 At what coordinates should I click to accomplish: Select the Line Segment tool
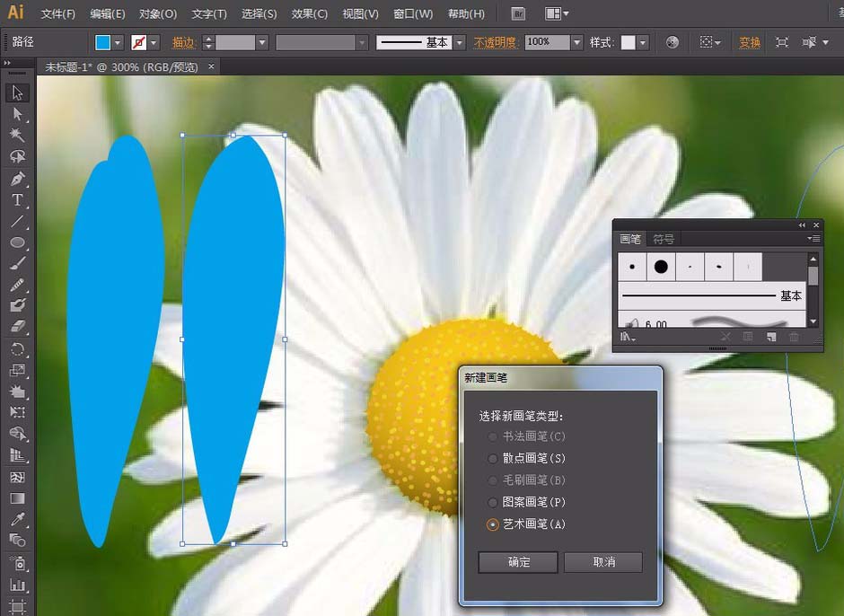[x=17, y=221]
